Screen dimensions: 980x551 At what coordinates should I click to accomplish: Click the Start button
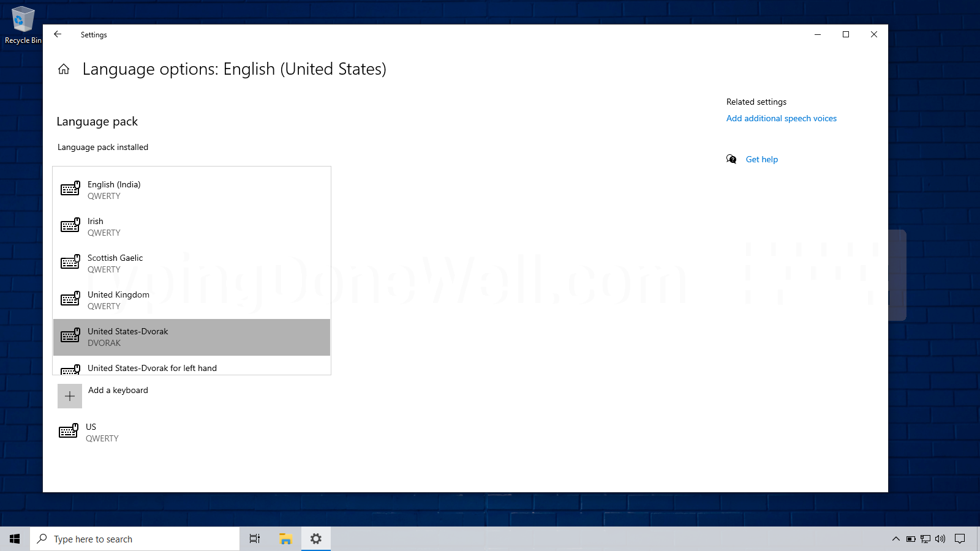[15, 539]
